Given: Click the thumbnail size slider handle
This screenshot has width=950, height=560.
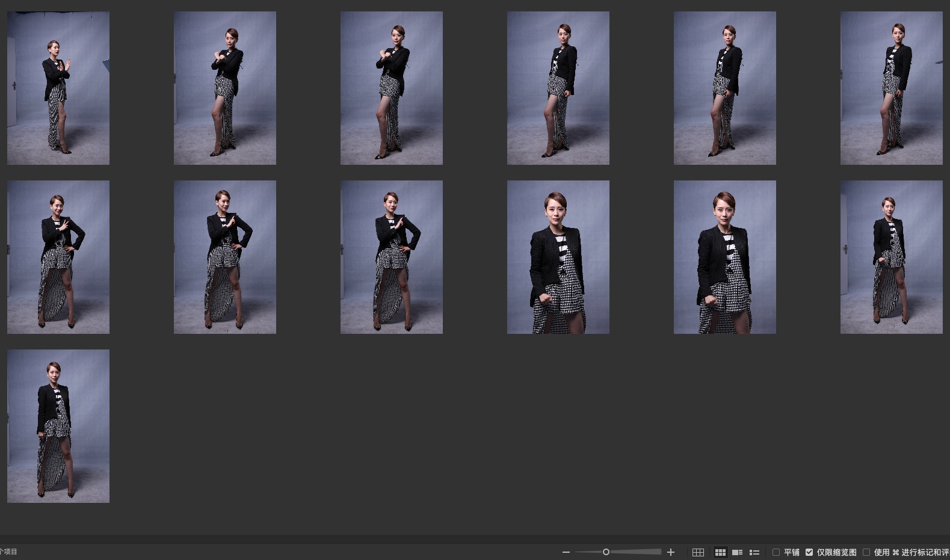Looking at the screenshot, I should click(606, 552).
